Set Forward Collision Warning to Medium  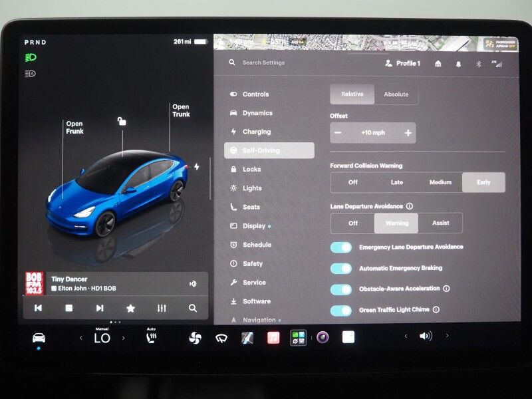click(440, 182)
